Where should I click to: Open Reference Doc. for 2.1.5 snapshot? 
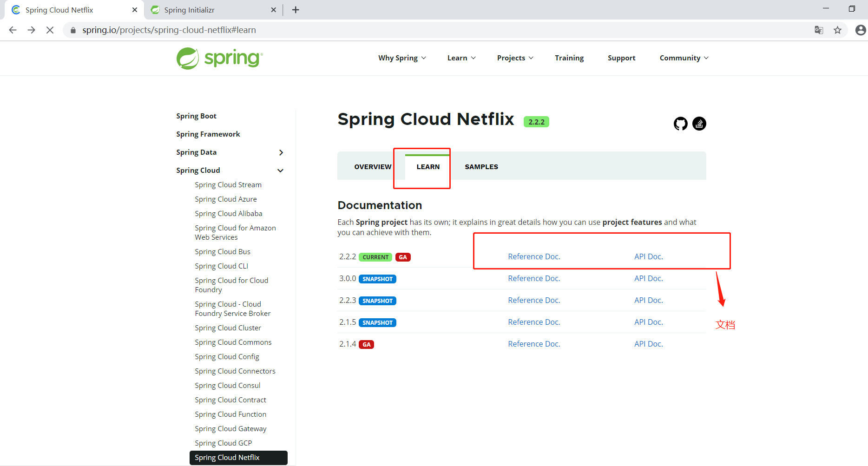click(x=534, y=322)
